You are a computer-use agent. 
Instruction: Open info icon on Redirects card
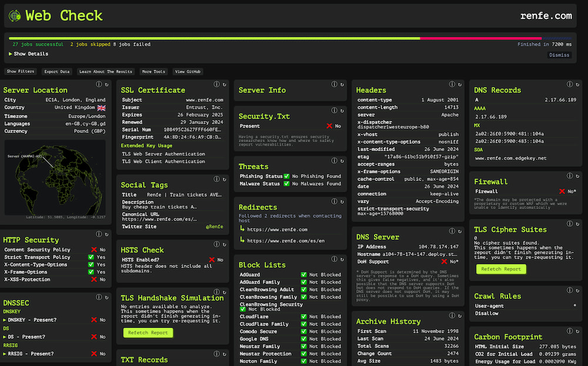(x=334, y=202)
